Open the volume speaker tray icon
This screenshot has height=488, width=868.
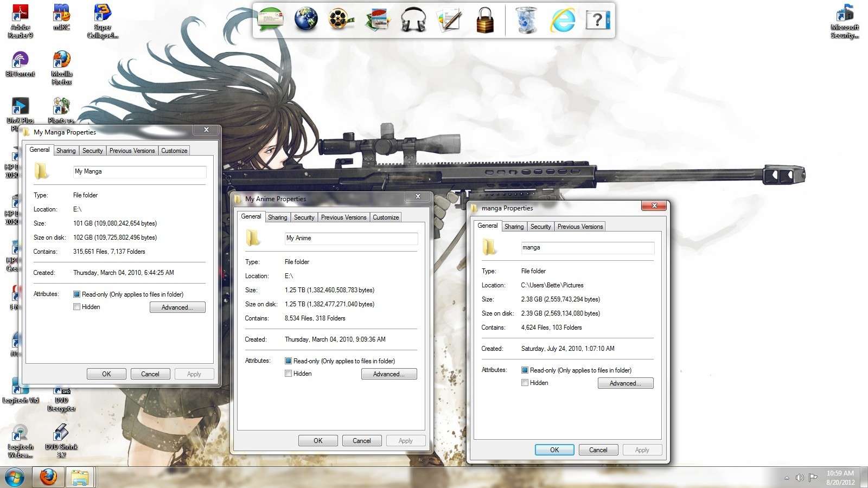(x=800, y=478)
